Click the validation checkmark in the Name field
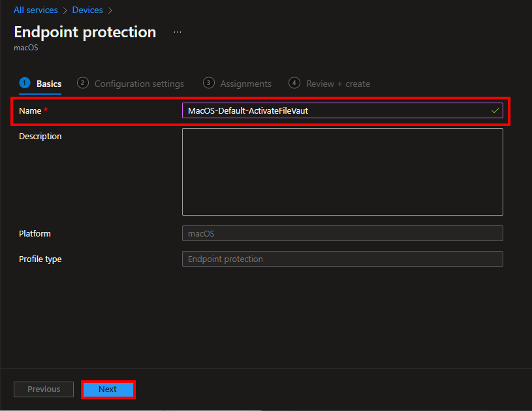Screen dimensions: 532x411 (495, 110)
